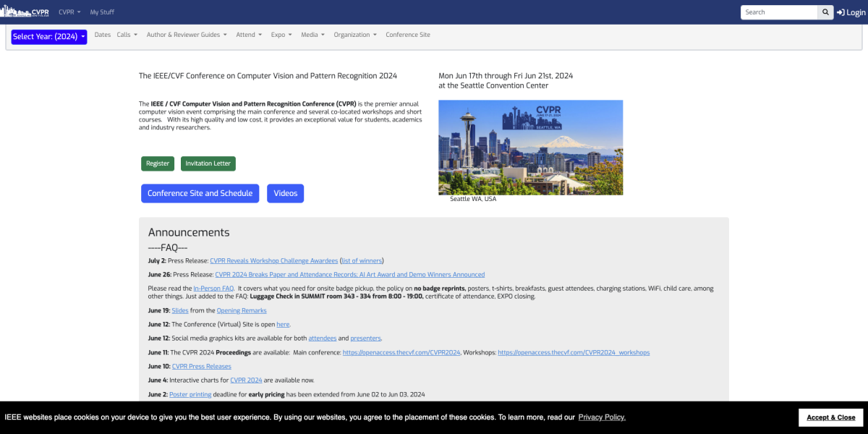The width and height of the screenshot is (868, 434).
Task: Select My Stuff in the navigation bar
Action: [x=101, y=12]
